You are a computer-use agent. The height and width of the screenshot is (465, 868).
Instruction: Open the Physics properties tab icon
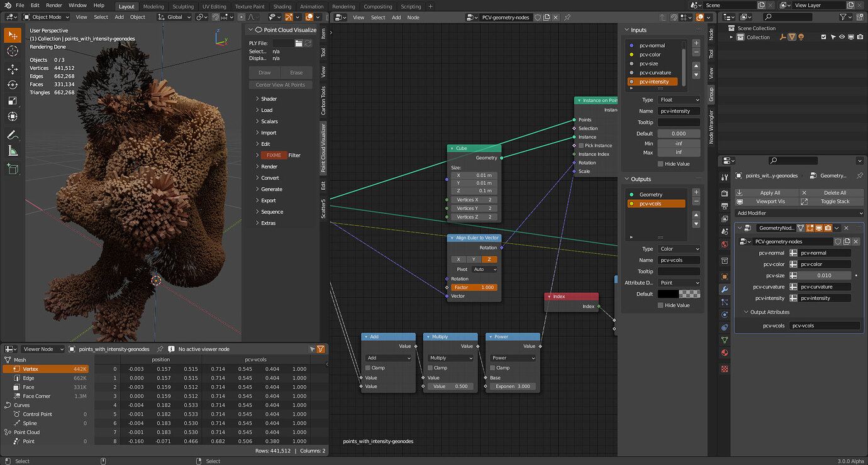point(725,315)
